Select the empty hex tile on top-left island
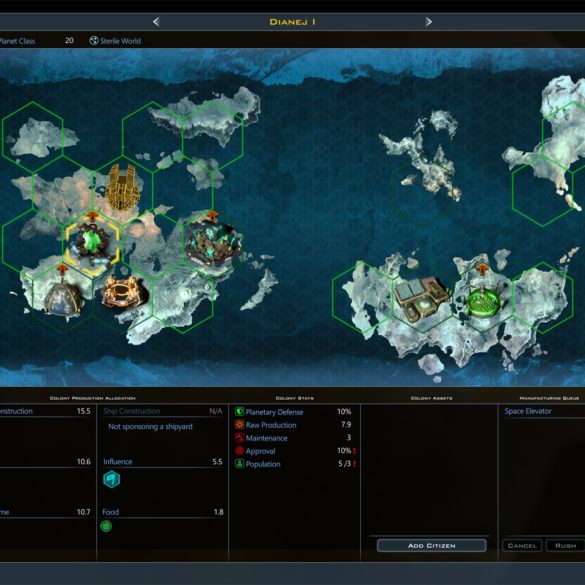 [33, 137]
